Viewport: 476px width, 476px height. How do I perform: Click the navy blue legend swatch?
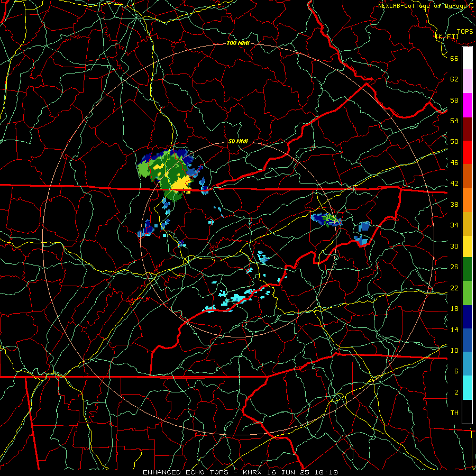(x=467, y=317)
